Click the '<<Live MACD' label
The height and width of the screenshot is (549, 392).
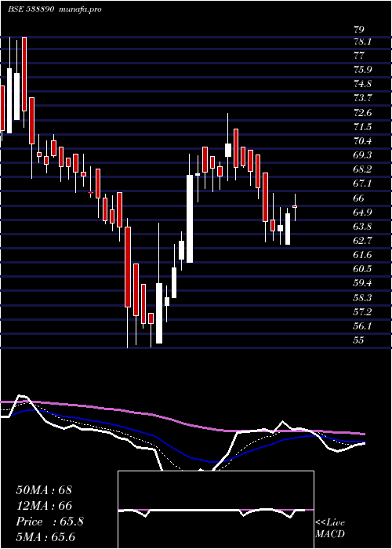(330, 528)
